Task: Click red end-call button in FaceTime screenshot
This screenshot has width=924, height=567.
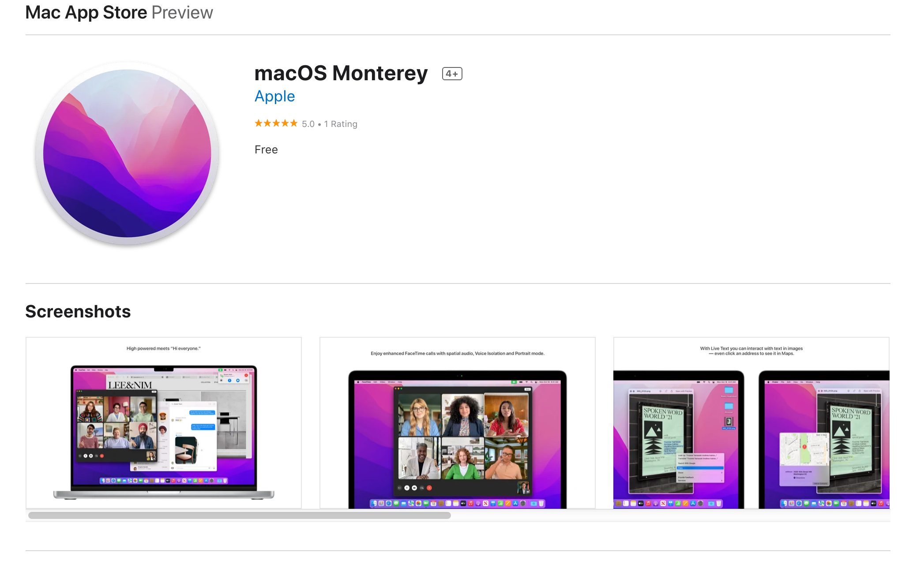Action: click(429, 488)
